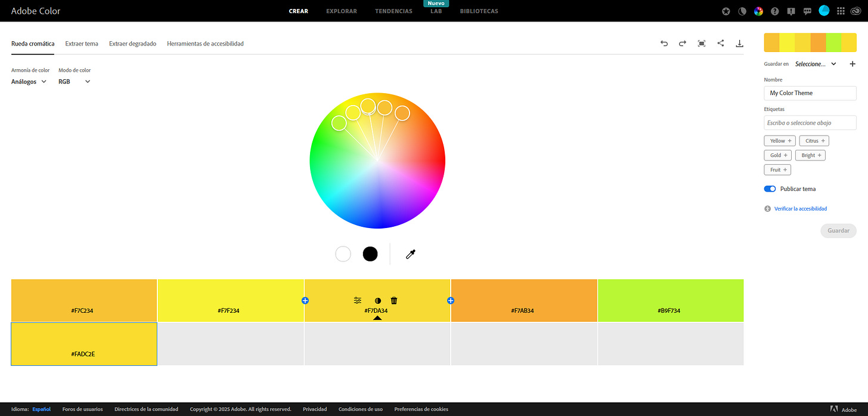Image resolution: width=868 pixels, height=416 pixels.
Task: Go to the CREAR tab
Action: pos(298,11)
